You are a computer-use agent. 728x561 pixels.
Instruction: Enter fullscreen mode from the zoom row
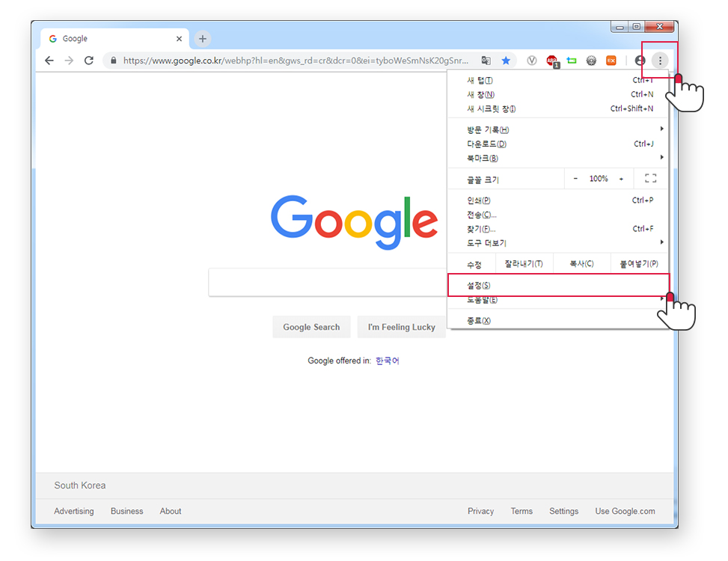[x=650, y=178]
